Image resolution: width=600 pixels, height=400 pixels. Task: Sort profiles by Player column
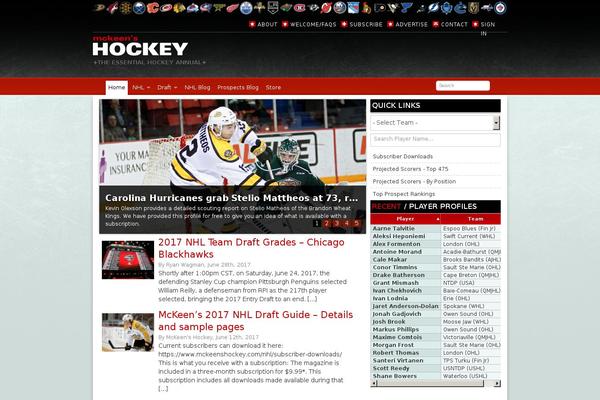click(405, 219)
